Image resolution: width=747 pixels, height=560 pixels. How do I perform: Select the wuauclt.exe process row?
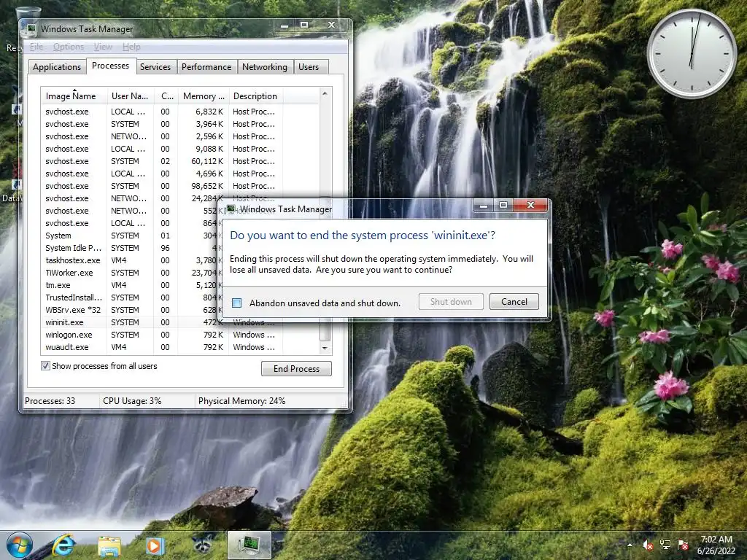[x=179, y=347]
